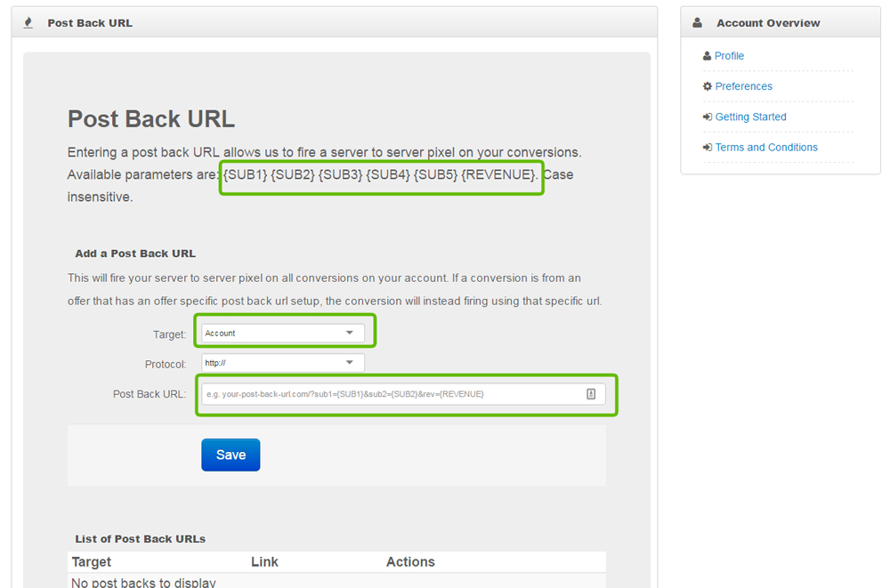890x588 pixels.
Task: Click the Link column header
Action: 264,562
